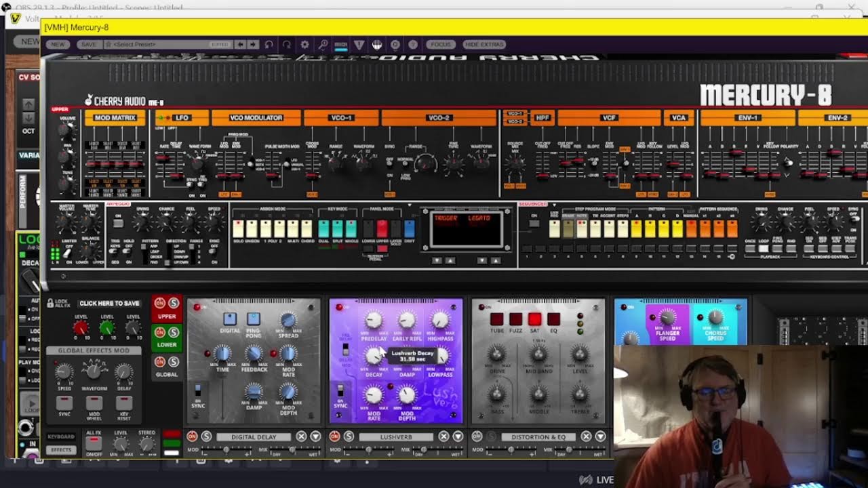Click the Digital Delay effect name field
This screenshot has width=868, height=488.
[254, 437]
